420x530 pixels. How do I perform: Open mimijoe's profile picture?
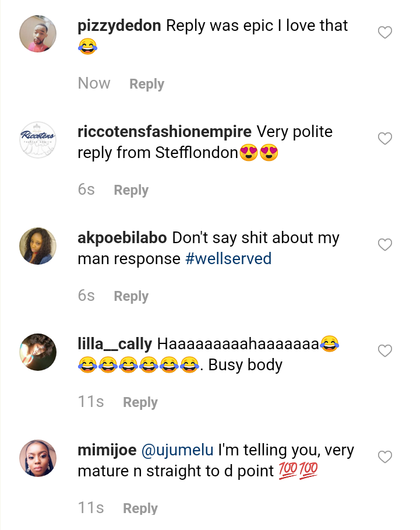point(38,458)
